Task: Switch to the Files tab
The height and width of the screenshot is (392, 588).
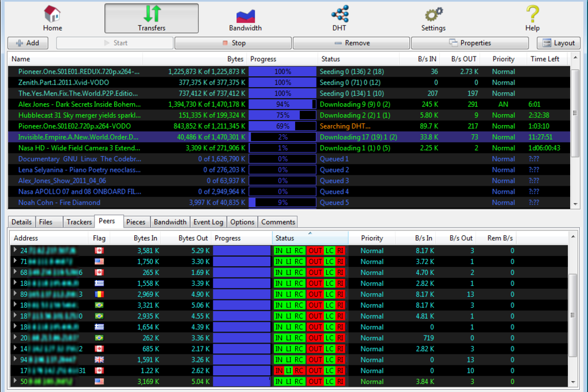Action: [49, 222]
